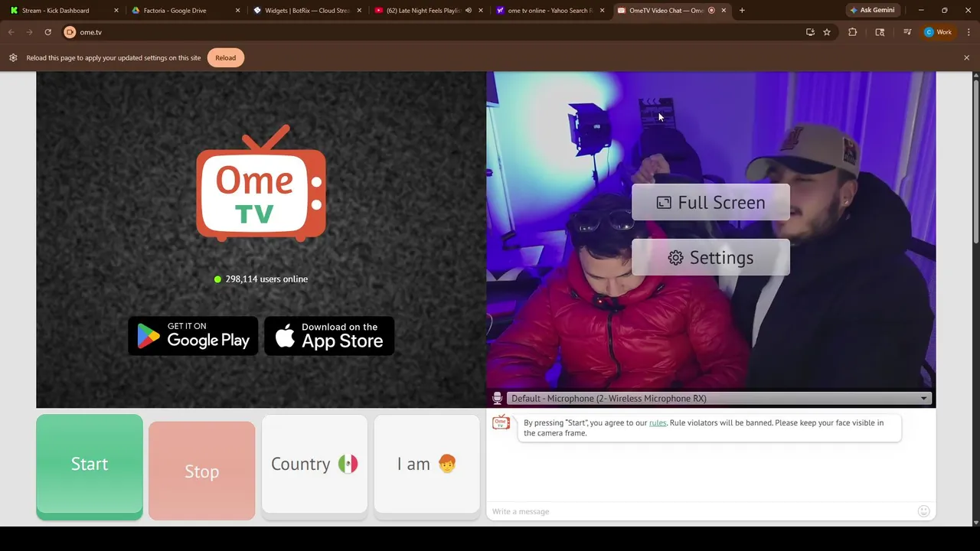Viewport: 980px width, 551px height.
Task: Bookmark this page with the star icon
Action: point(827,32)
